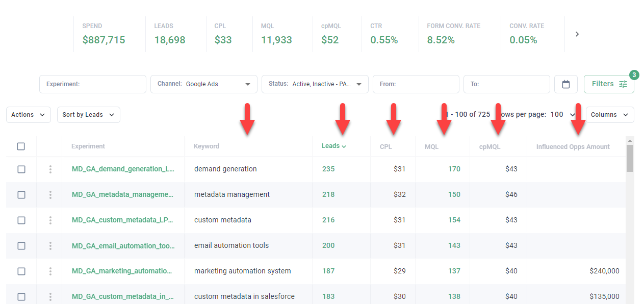Open the Sort by Leads menu
The width and height of the screenshot is (644, 304).
[88, 115]
